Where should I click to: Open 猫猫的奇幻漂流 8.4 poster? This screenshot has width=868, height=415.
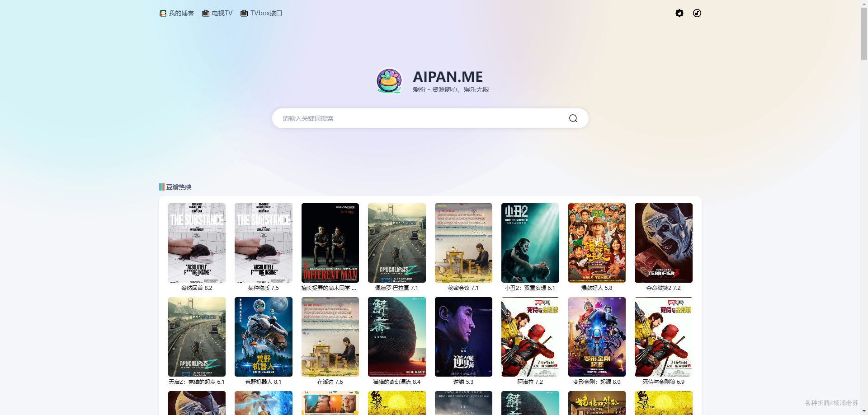(397, 337)
